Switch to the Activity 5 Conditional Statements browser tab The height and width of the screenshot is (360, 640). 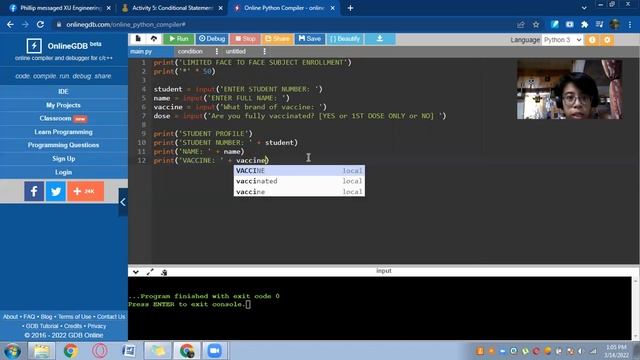[172, 8]
